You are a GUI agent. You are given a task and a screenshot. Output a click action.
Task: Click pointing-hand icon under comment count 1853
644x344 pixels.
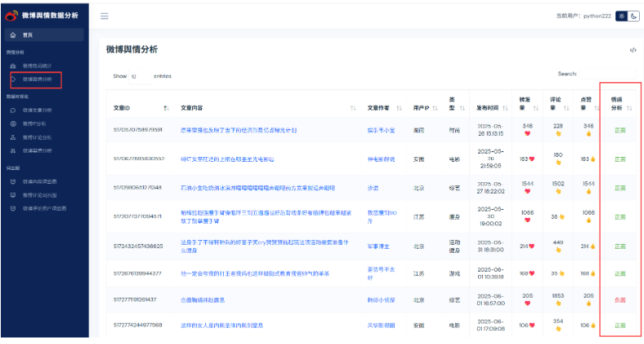(x=559, y=303)
